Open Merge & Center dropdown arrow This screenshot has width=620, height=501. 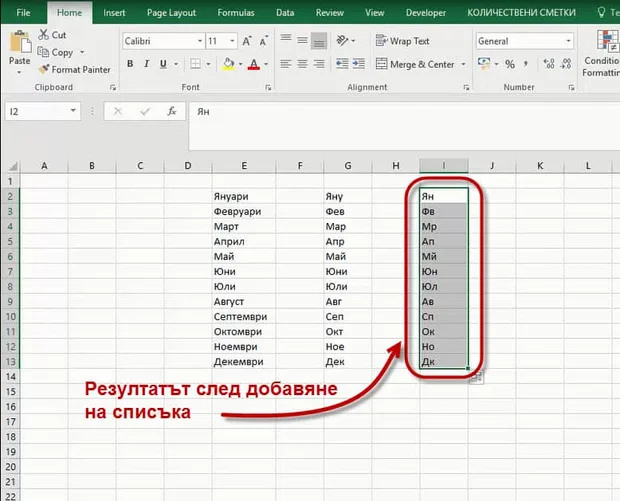463,64
